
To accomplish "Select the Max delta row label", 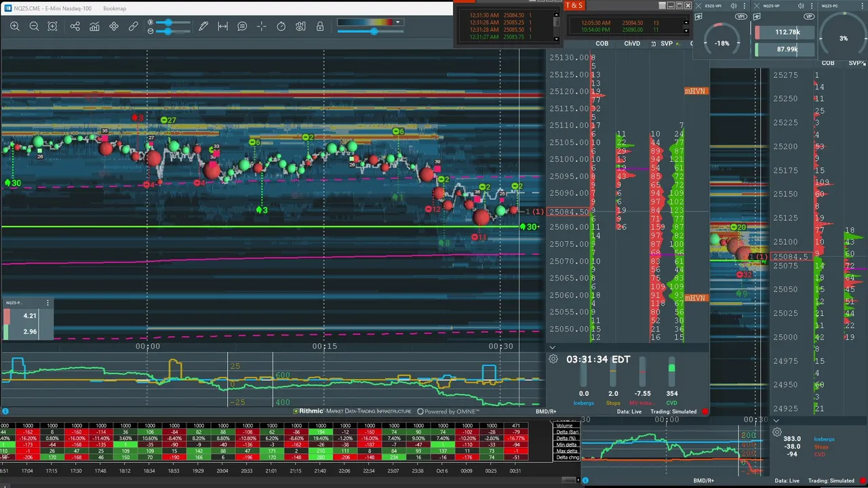I will [x=566, y=451].
